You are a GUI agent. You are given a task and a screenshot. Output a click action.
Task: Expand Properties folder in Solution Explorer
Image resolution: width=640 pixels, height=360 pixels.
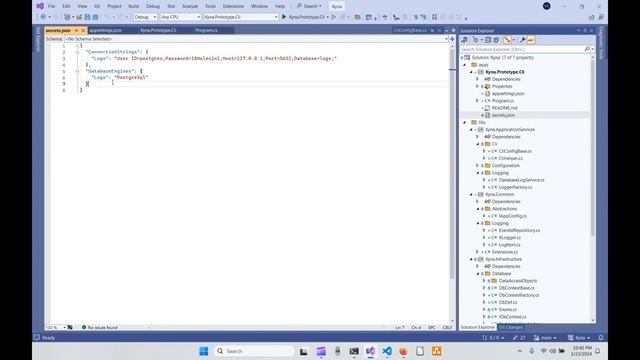tap(477, 87)
